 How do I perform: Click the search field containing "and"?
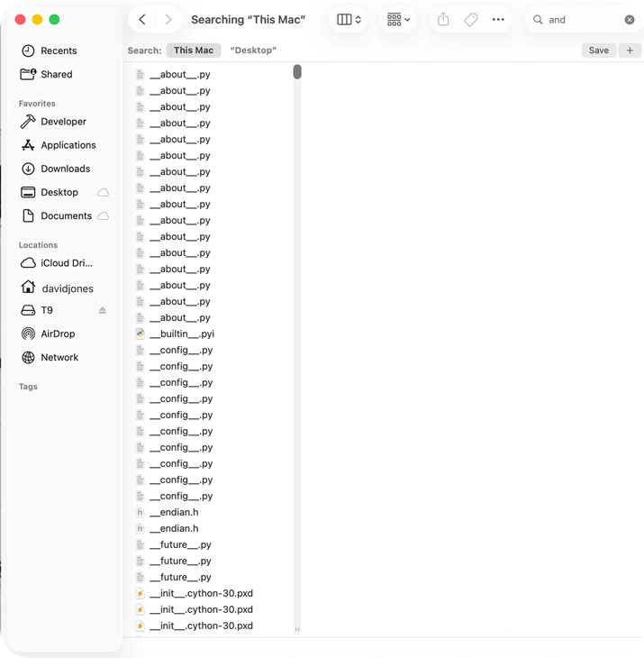coord(584,20)
